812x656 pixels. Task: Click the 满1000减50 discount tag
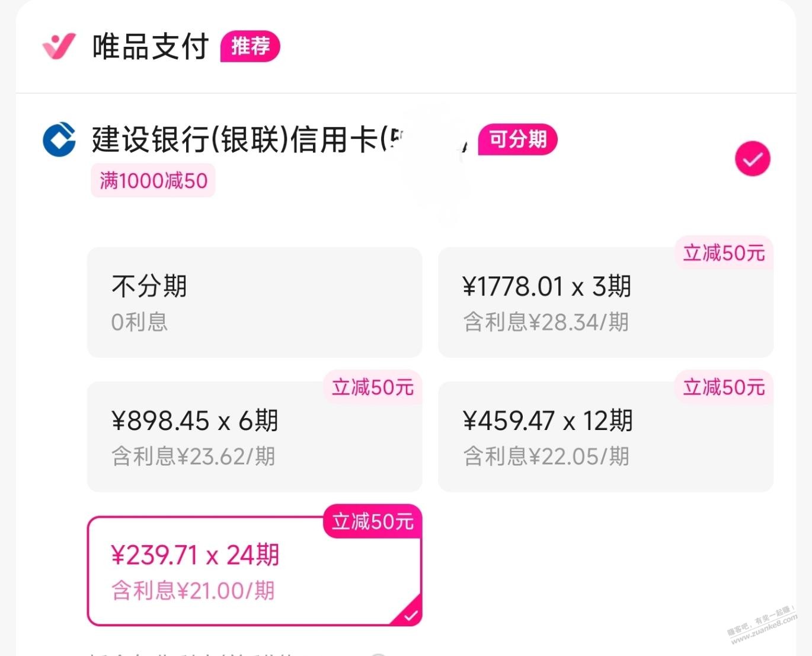(153, 181)
